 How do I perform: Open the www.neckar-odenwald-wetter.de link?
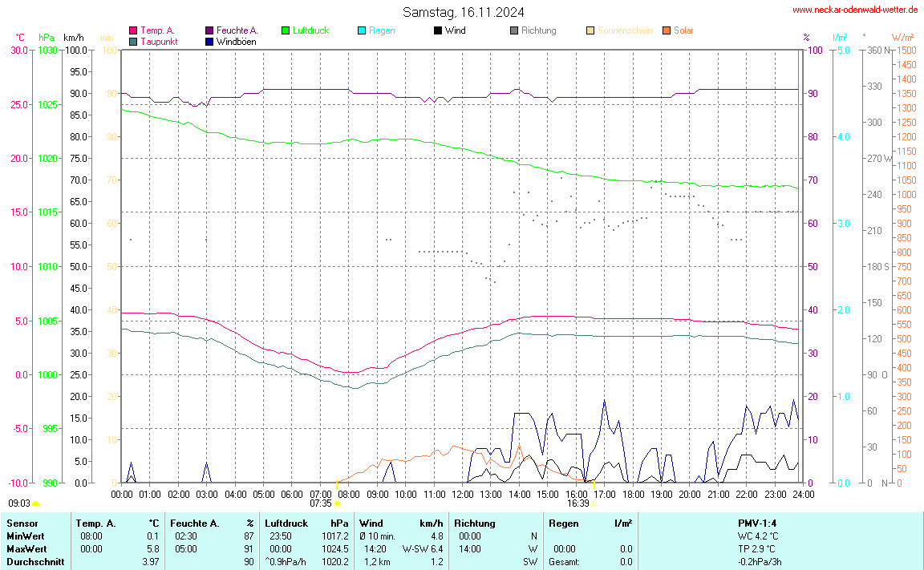(x=854, y=10)
